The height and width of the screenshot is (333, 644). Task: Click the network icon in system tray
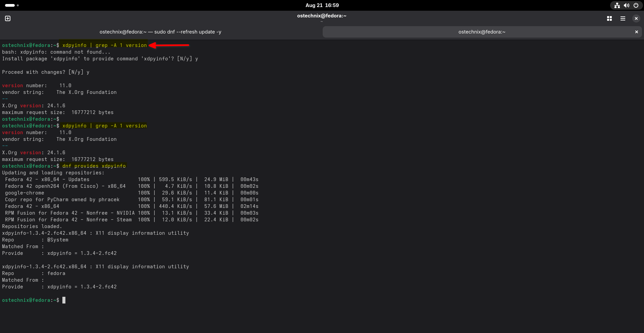[617, 5]
